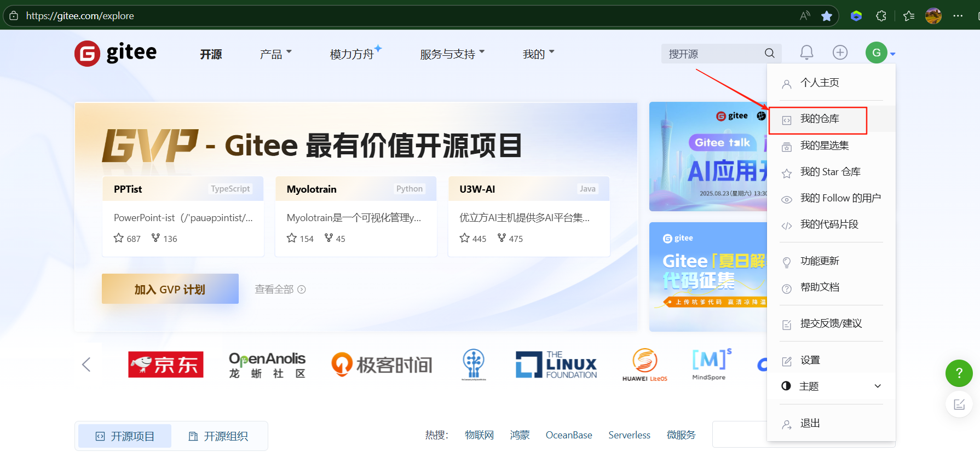Click the browser profile picture
980x457 pixels.
933,16
